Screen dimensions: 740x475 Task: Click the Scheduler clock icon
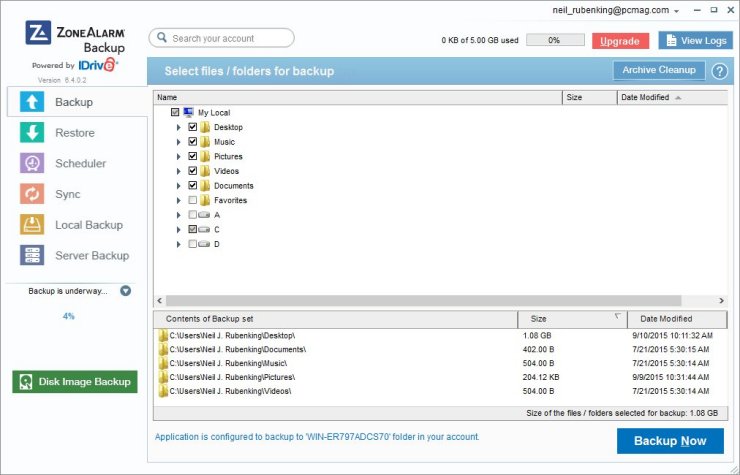click(32, 163)
